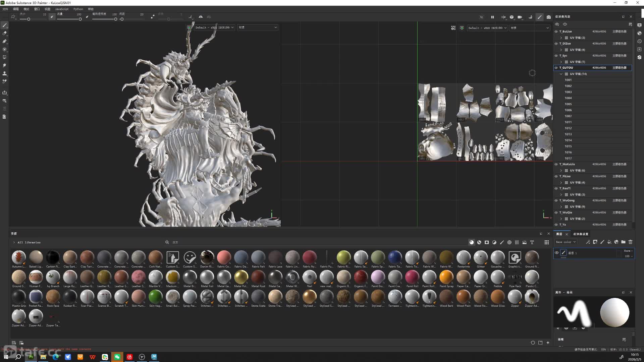Hide the T_BuLiao texture set
Image resolution: width=644 pixels, height=362 pixels.
pyautogui.click(x=556, y=32)
